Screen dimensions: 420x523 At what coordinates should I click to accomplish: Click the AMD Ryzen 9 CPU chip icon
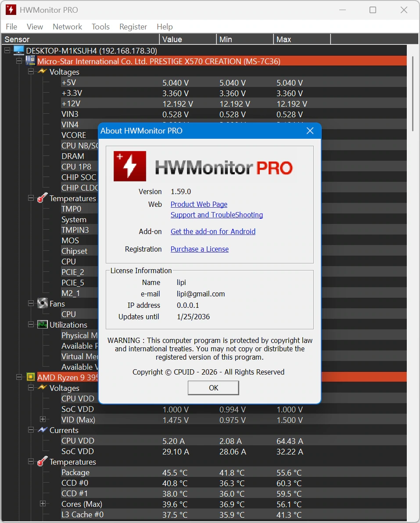pos(30,377)
